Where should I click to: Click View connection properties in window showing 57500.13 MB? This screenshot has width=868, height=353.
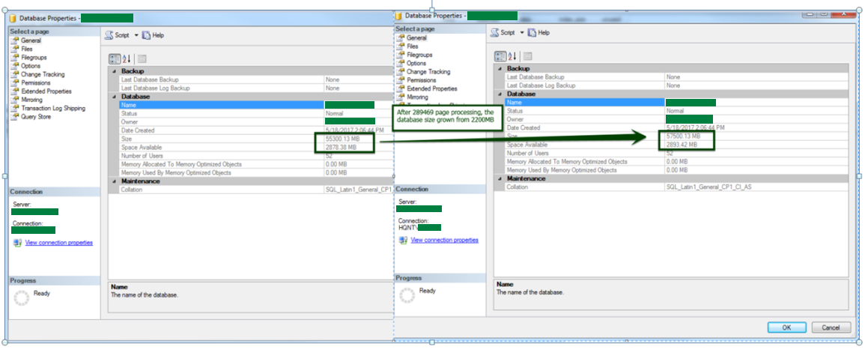[445, 240]
